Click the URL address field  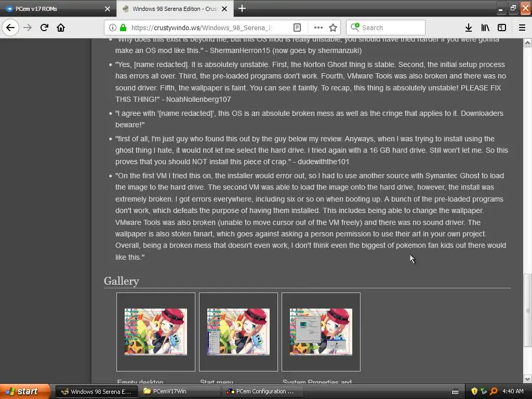pos(202,28)
